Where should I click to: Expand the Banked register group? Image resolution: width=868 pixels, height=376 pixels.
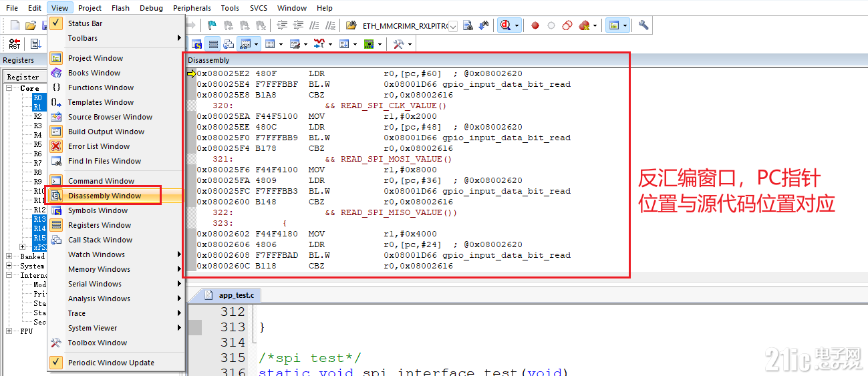coord(9,256)
